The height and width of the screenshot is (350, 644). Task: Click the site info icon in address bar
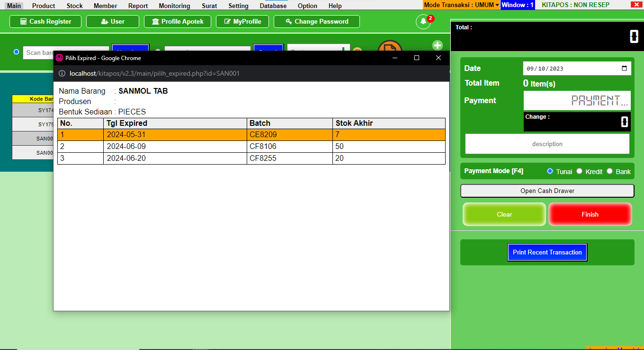(x=62, y=73)
